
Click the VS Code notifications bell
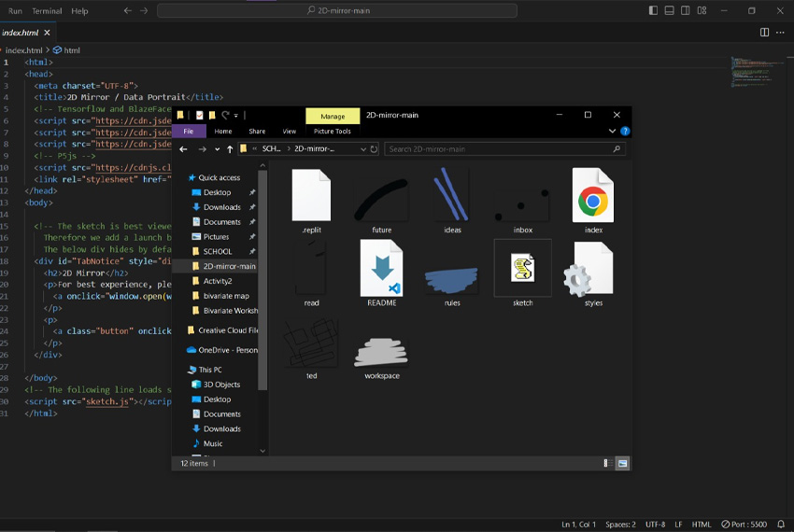pos(781,525)
